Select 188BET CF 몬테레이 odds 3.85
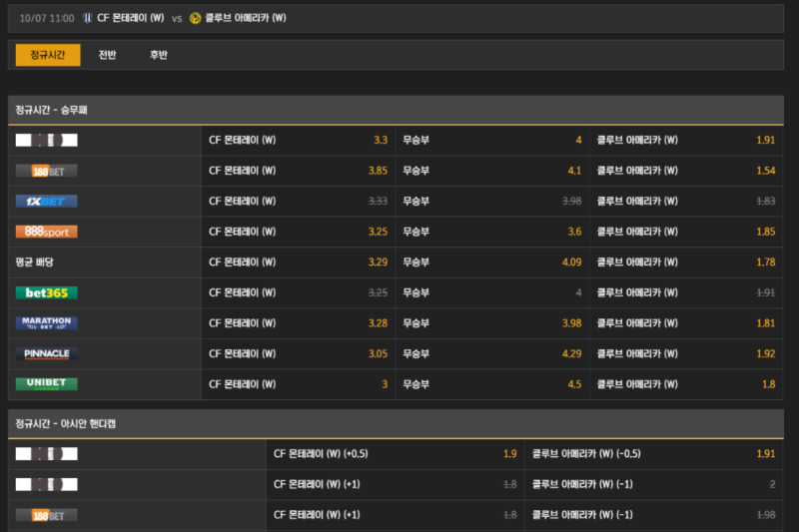This screenshot has width=799, height=532. 378,171
